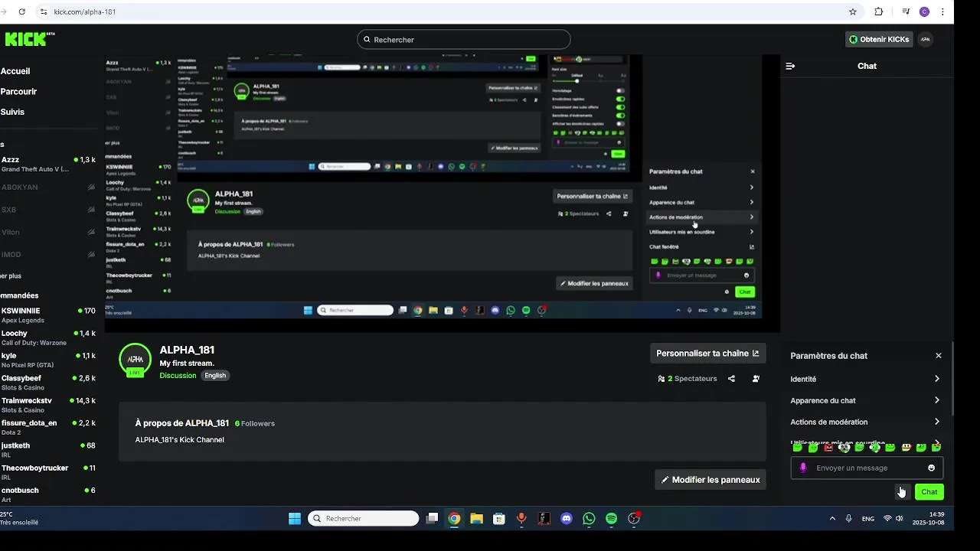
Task: Open the browser media controls icon
Action: 906,11
